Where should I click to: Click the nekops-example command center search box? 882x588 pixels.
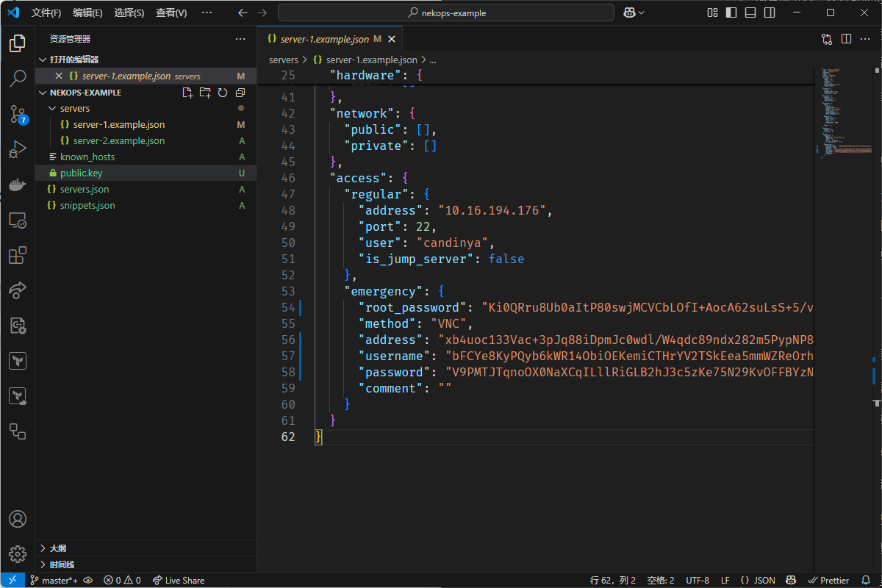446,12
